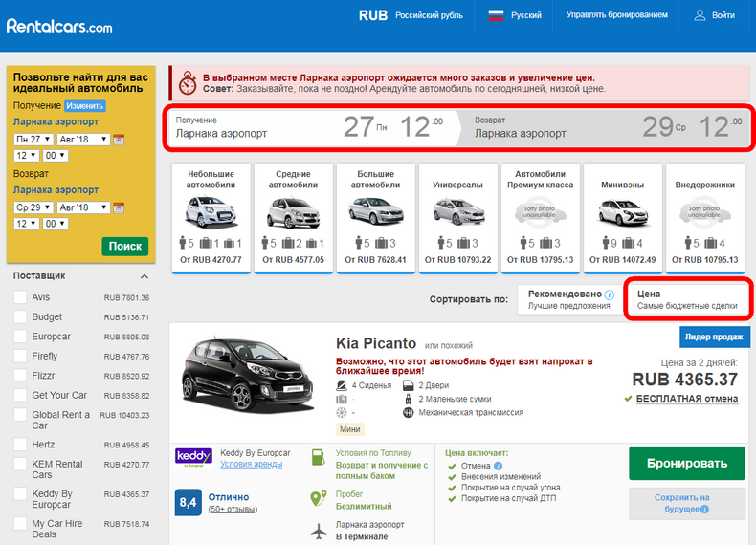Click the seats icon beside 4 Сиденья
This screenshot has height=545, width=756.
point(342,385)
